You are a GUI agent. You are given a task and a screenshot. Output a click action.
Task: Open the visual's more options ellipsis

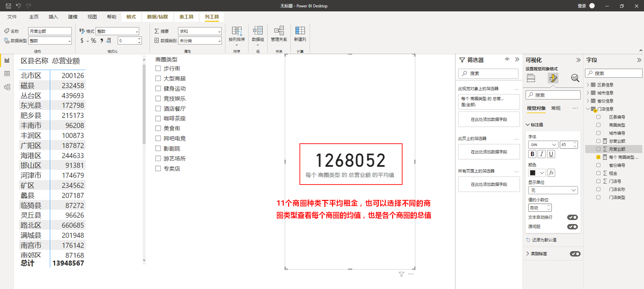[411, 274]
